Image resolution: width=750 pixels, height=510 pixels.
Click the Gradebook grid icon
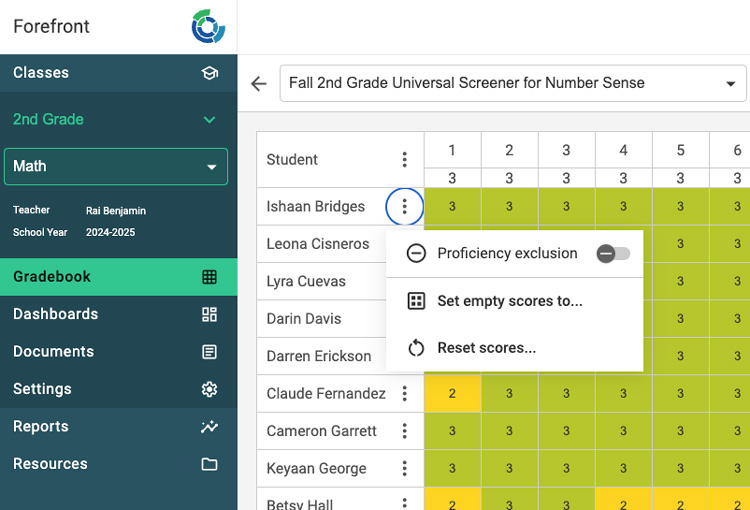pos(210,277)
